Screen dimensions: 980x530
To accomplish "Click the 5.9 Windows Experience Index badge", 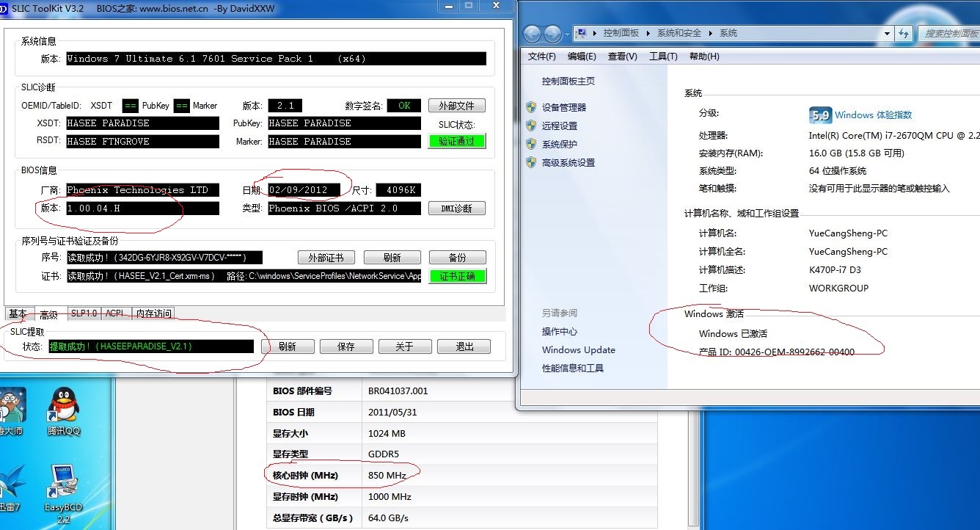I will point(820,115).
